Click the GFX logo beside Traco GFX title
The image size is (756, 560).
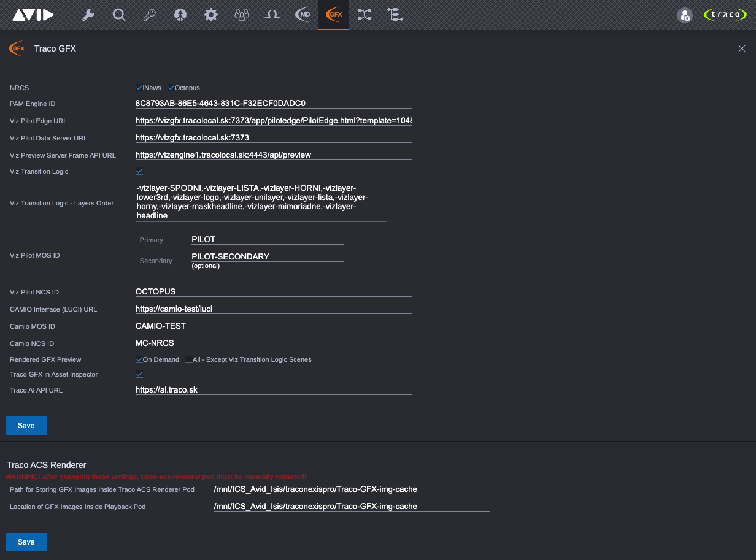coord(17,48)
